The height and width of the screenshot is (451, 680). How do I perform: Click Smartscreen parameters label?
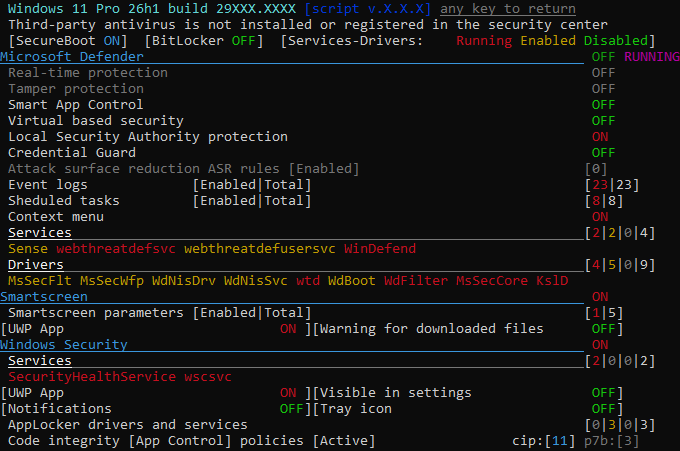96,313
